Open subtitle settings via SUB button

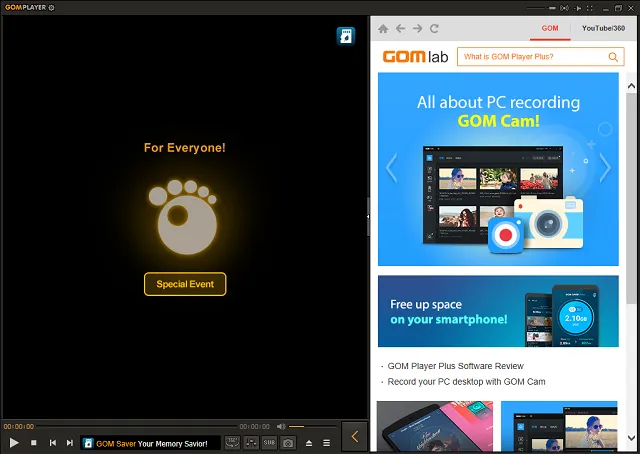pos(269,443)
